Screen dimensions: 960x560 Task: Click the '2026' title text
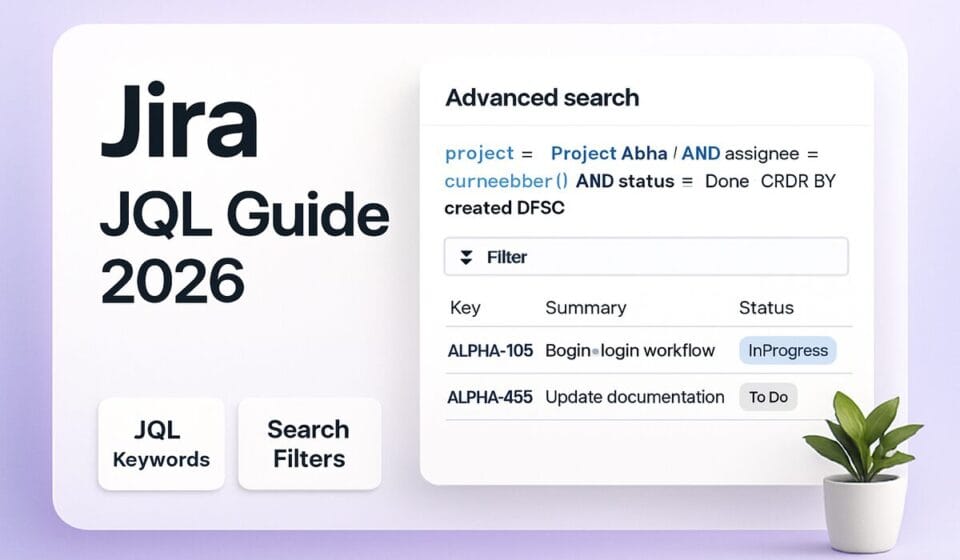pos(173,281)
